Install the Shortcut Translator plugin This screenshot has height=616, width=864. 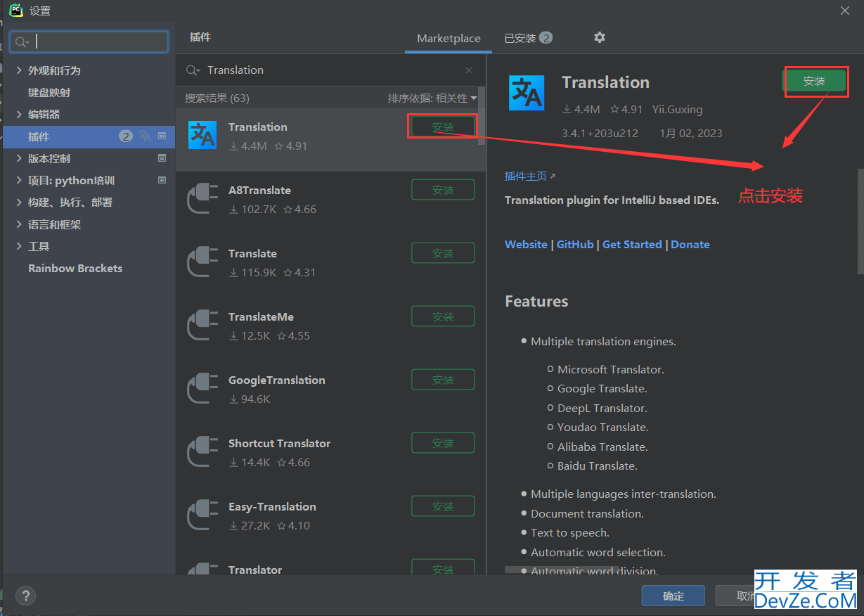(x=443, y=443)
